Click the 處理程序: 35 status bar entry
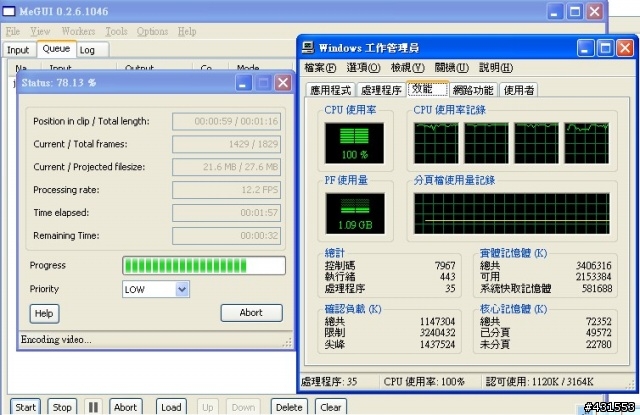The height and width of the screenshot is (415, 640). pyautogui.click(x=329, y=382)
